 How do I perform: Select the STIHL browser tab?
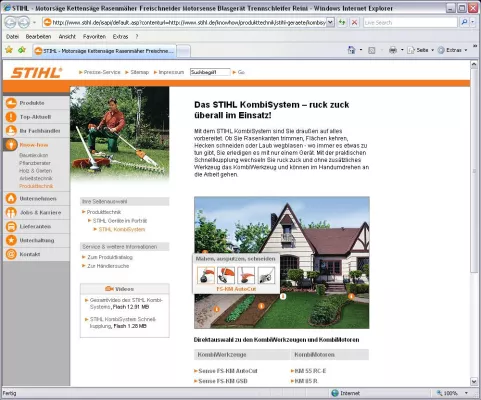104,51
